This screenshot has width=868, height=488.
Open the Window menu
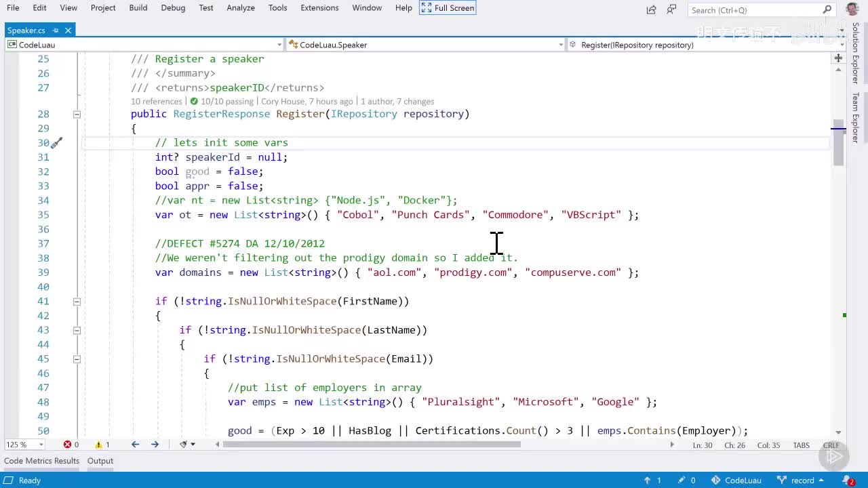[x=367, y=7]
